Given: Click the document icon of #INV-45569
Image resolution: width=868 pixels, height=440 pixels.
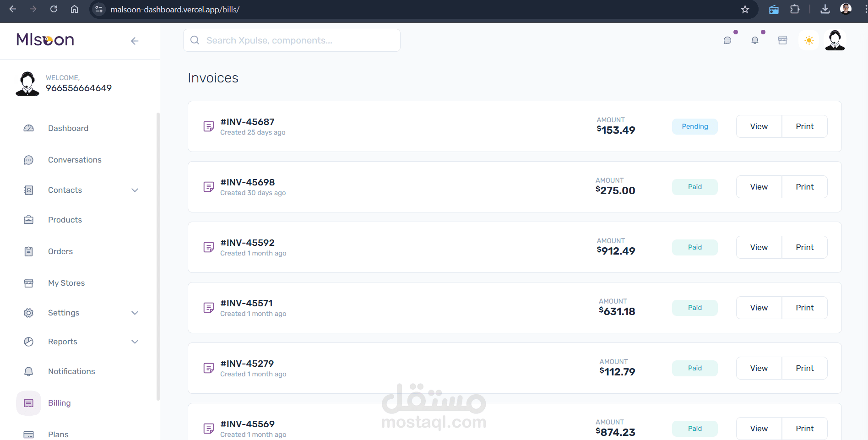Looking at the screenshot, I should (x=209, y=429).
